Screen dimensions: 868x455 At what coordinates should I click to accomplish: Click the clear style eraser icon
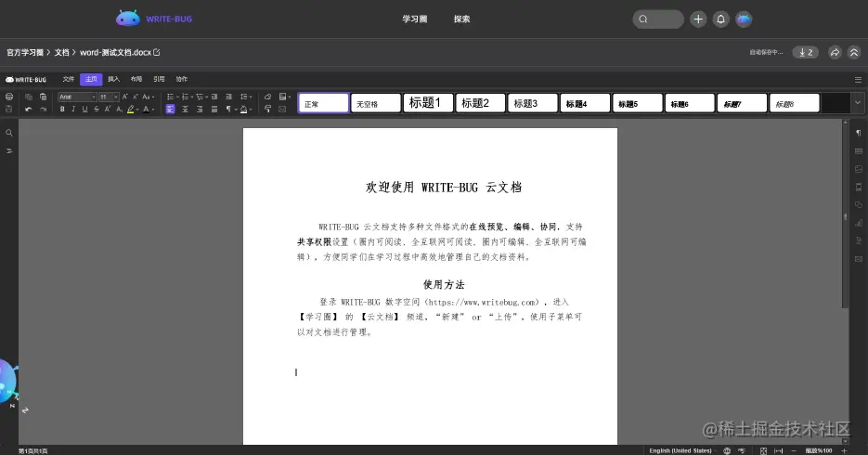(267, 97)
